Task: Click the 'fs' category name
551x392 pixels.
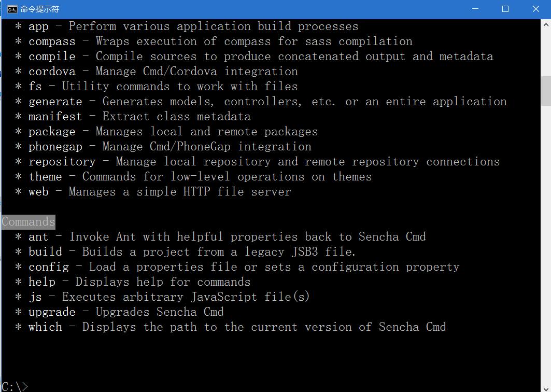Action: [x=35, y=87]
